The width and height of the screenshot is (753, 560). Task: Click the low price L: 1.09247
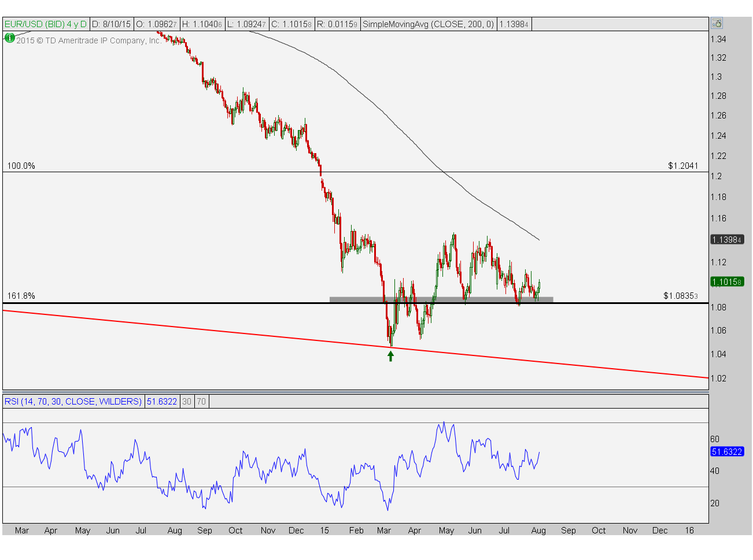(x=246, y=24)
